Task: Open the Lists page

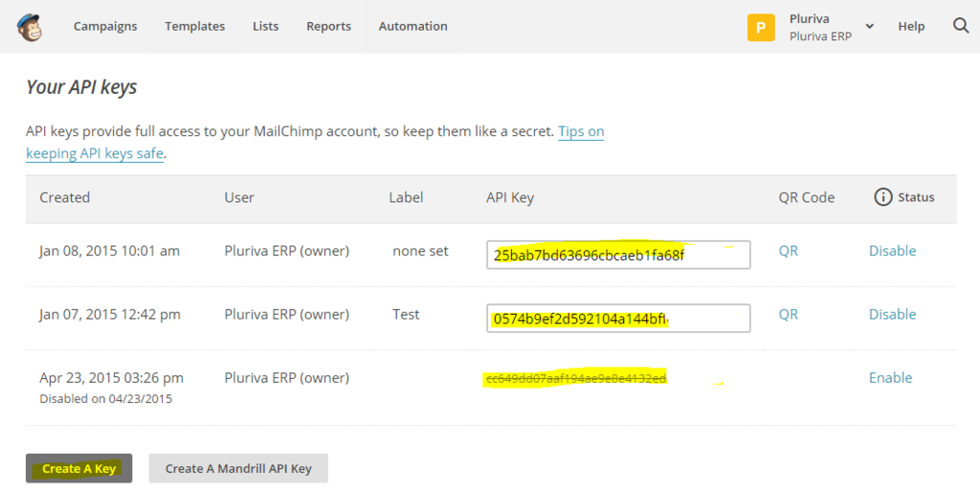Action: [x=265, y=27]
